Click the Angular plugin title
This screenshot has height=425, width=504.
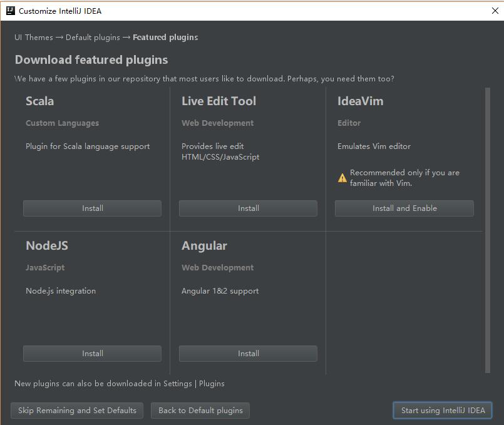tap(204, 246)
